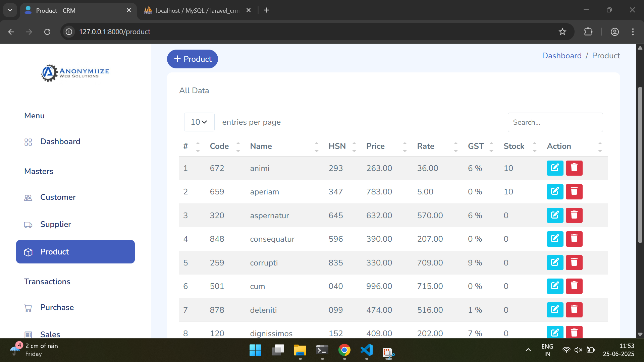Delete the animi product row
Viewport: 644px width, 362px height.
click(x=574, y=168)
